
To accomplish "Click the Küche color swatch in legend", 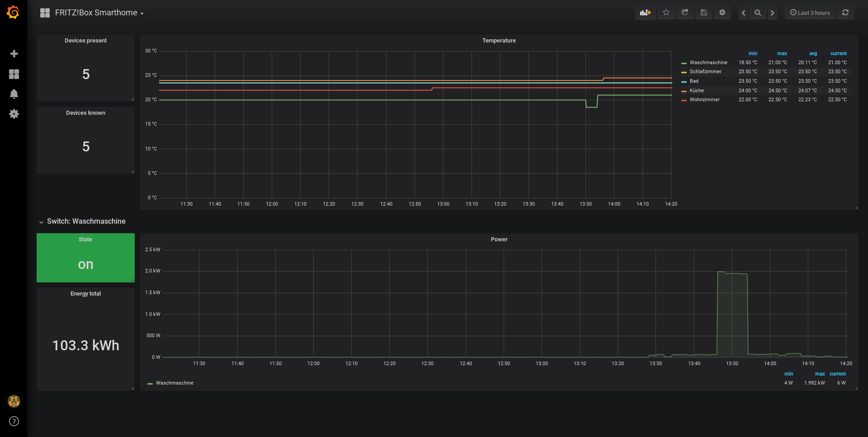I will pyautogui.click(x=684, y=91).
